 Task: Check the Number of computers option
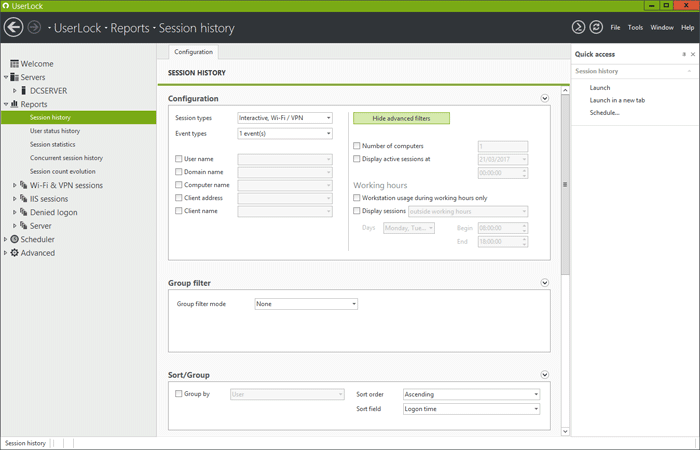(x=357, y=146)
